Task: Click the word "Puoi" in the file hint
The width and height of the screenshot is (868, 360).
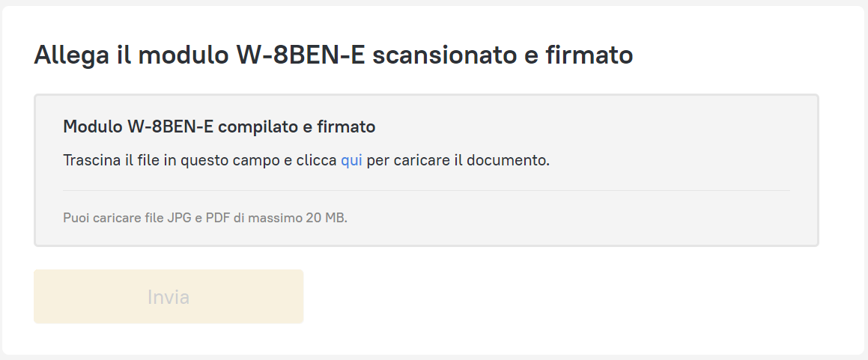Action: click(76, 219)
